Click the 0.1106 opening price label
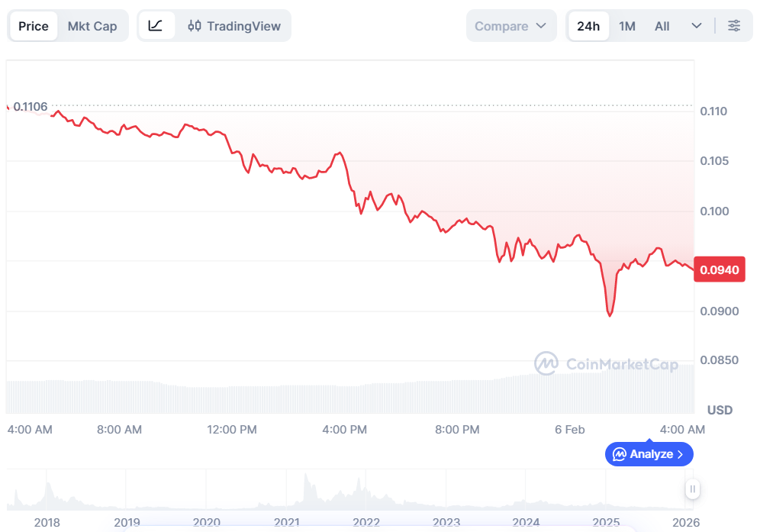The width and height of the screenshot is (760, 532). pos(31,107)
